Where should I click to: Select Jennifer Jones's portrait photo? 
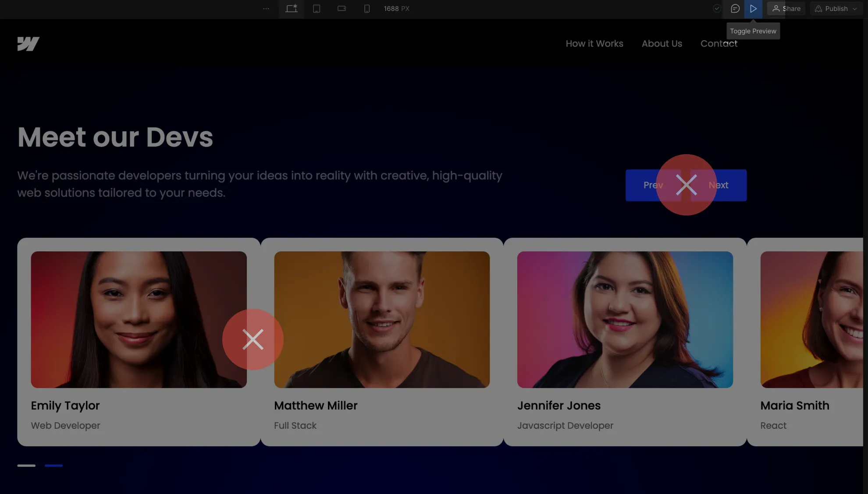(625, 320)
